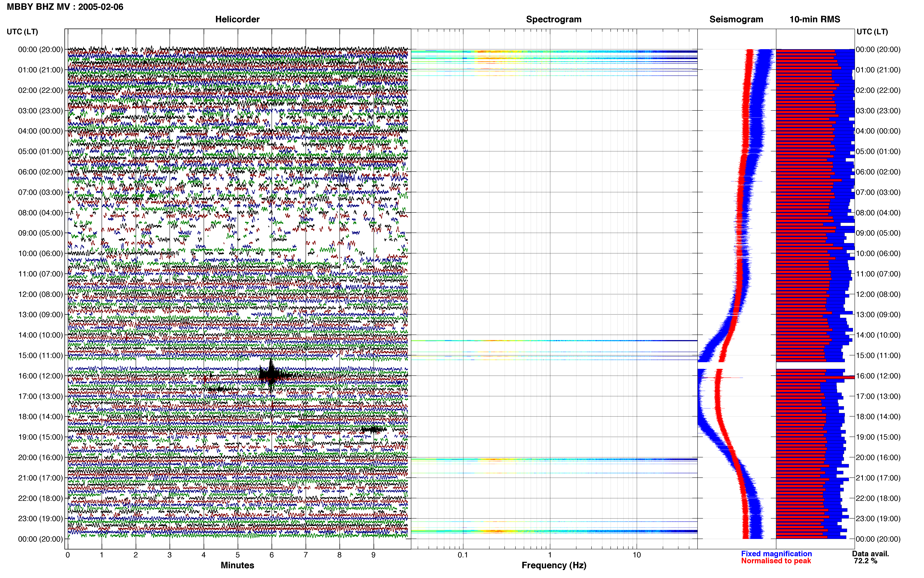Click the 'Minutes' axis title

click(237, 565)
